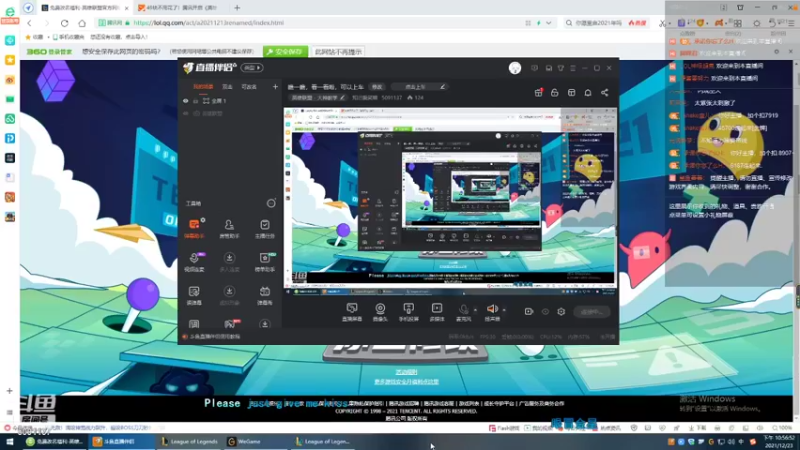Toggle lock on the 全屏1 source

tap(195, 101)
